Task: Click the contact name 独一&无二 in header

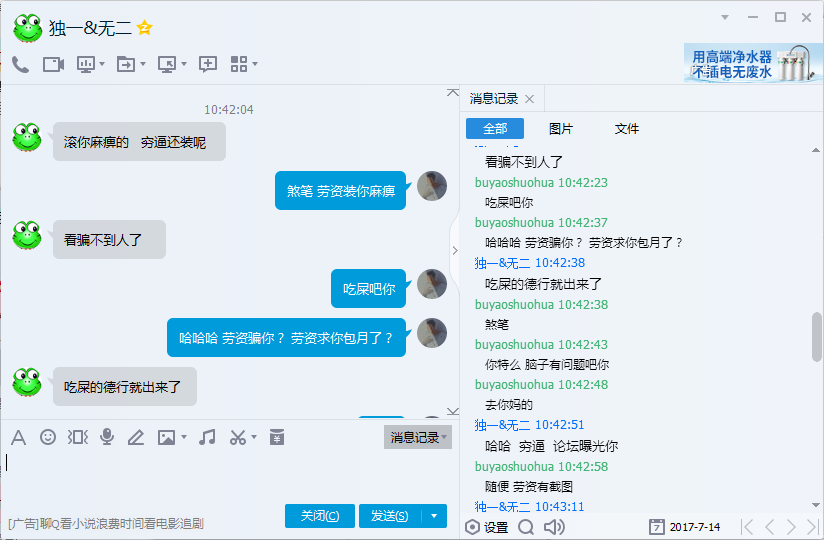Action: coord(90,28)
